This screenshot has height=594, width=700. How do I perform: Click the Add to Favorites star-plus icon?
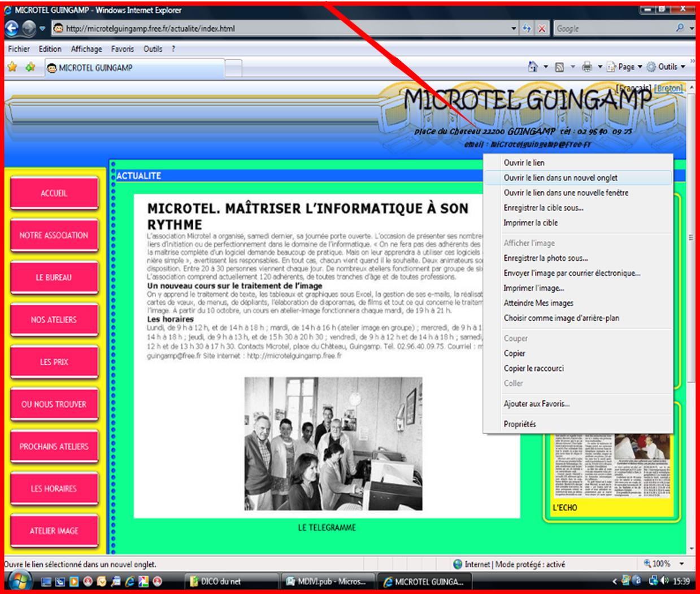click(x=30, y=67)
